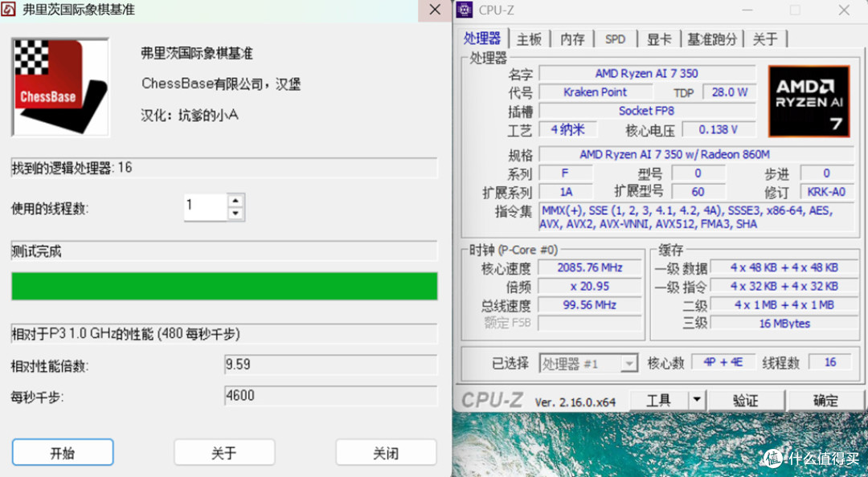868x477 pixels.
Task: Click the 2085.76 MHz core speed value
Action: coord(590,267)
